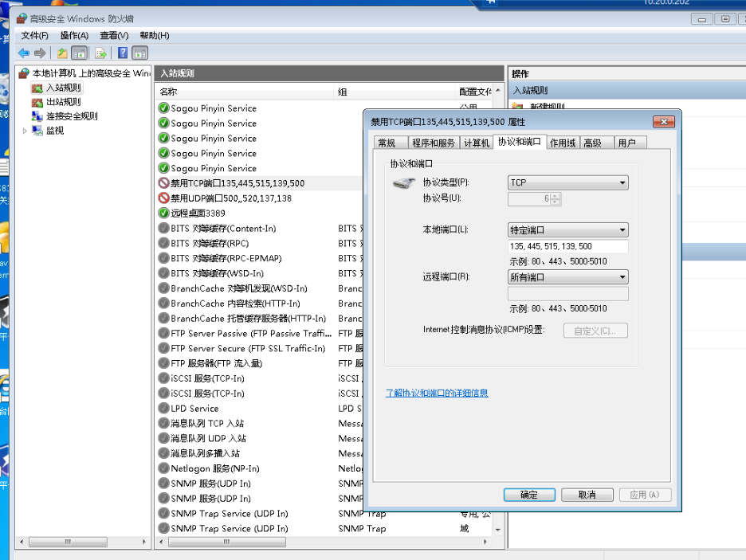This screenshot has width=746, height=560.
Task: Confirm dialog with 确定 button
Action: click(529, 495)
